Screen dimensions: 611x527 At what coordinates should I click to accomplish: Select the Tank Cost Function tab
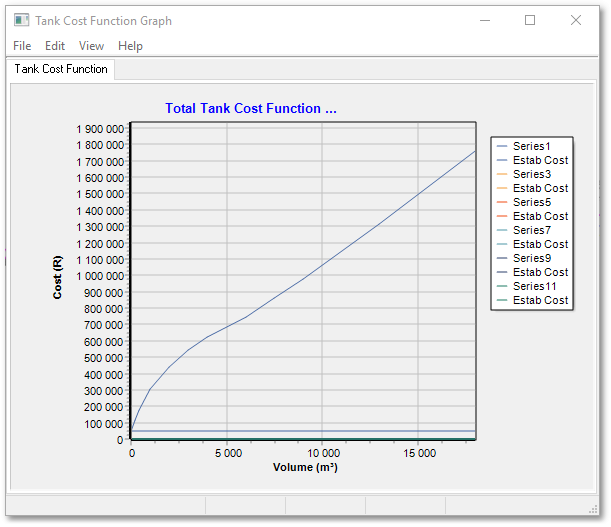tap(61, 69)
